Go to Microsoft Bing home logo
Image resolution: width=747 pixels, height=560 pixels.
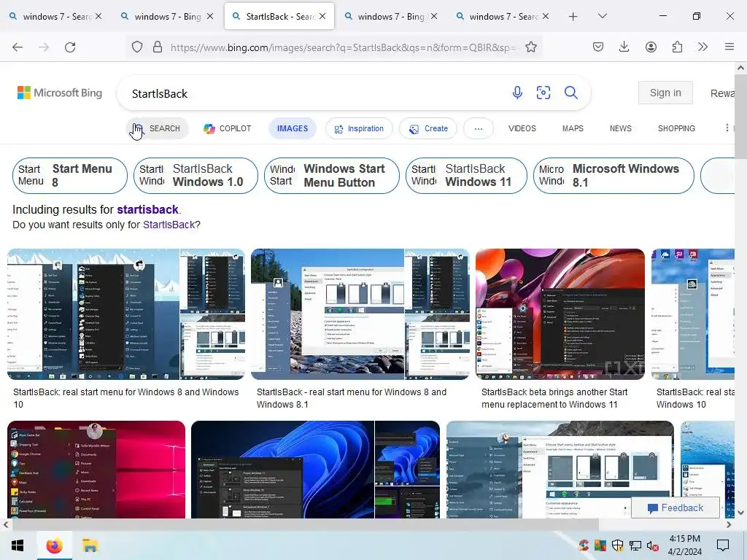[x=60, y=93]
